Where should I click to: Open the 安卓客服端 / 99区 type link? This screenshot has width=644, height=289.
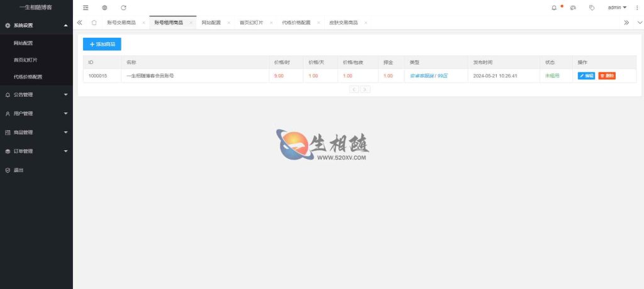pyautogui.click(x=429, y=76)
